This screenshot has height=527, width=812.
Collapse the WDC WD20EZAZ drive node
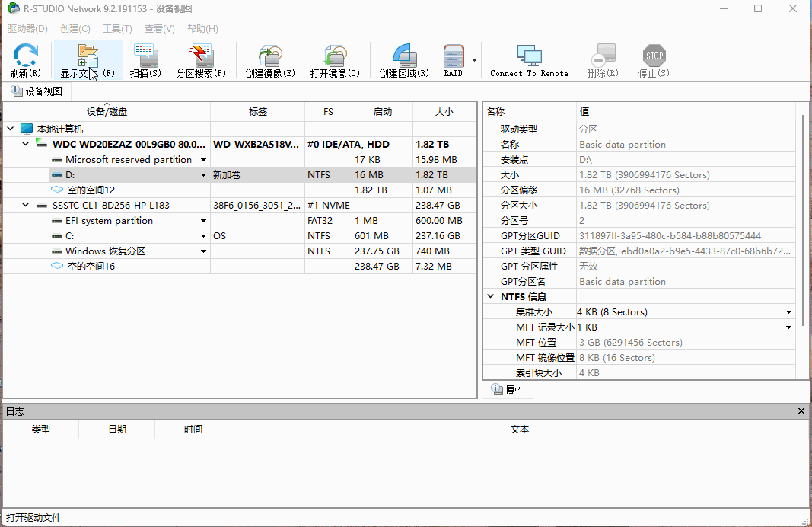pos(25,144)
